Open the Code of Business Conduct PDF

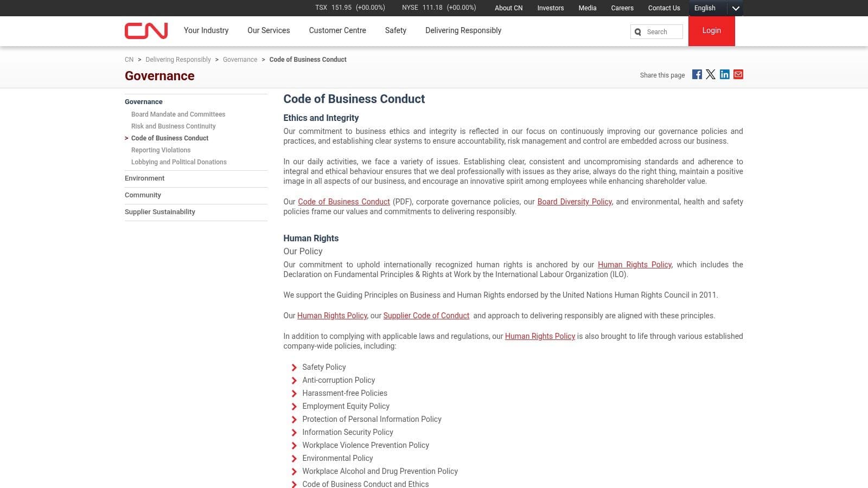pos(343,202)
